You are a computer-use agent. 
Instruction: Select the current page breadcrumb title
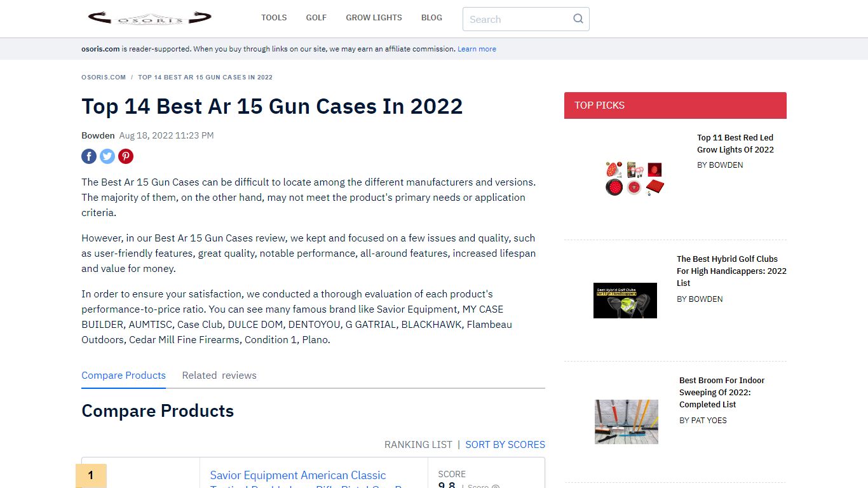click(x=205, y=78)
